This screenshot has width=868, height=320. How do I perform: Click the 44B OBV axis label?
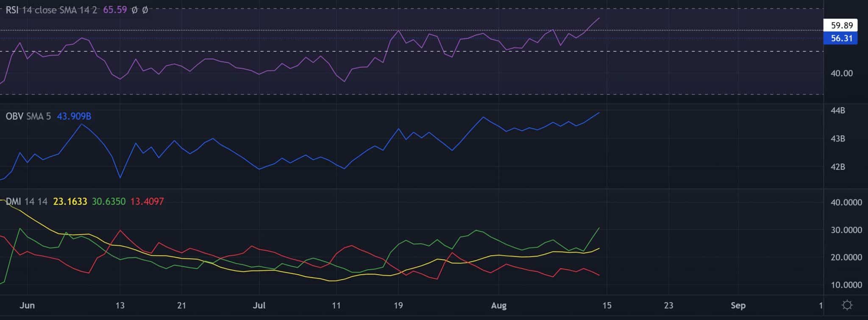click(x=838, y=110)
